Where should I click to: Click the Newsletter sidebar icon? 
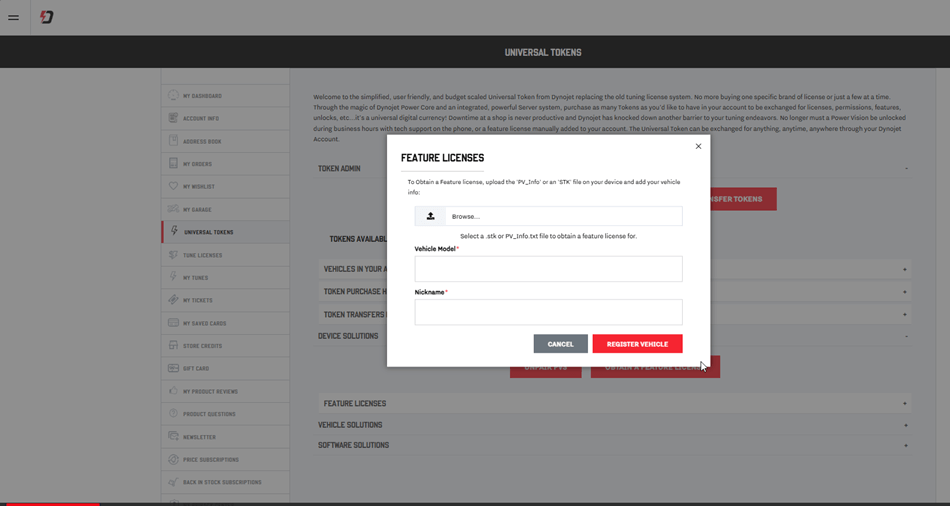tap(173, 436)
